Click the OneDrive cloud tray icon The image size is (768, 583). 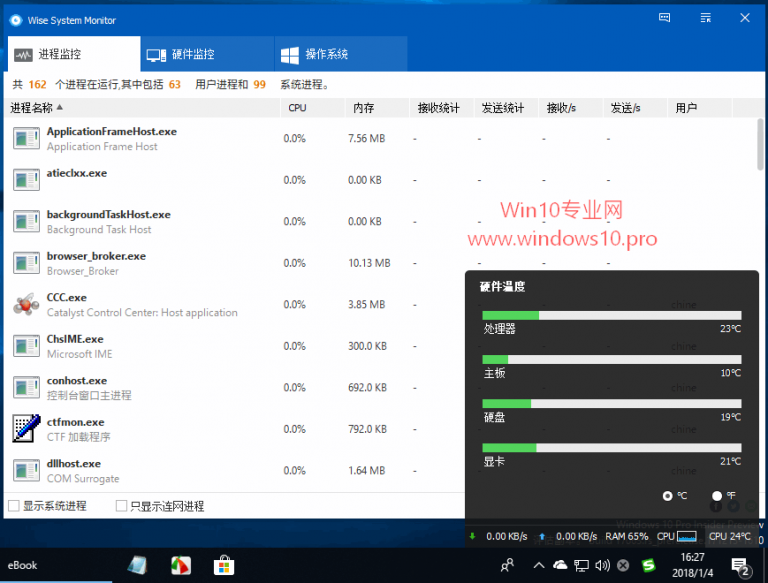pos(560,565)
